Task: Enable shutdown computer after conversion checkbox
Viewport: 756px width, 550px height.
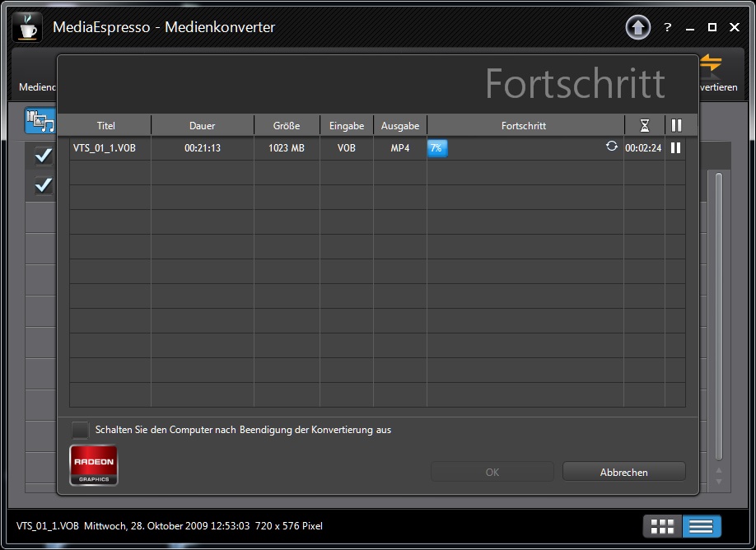Action: pyautogui.click(x=80, y=430)
